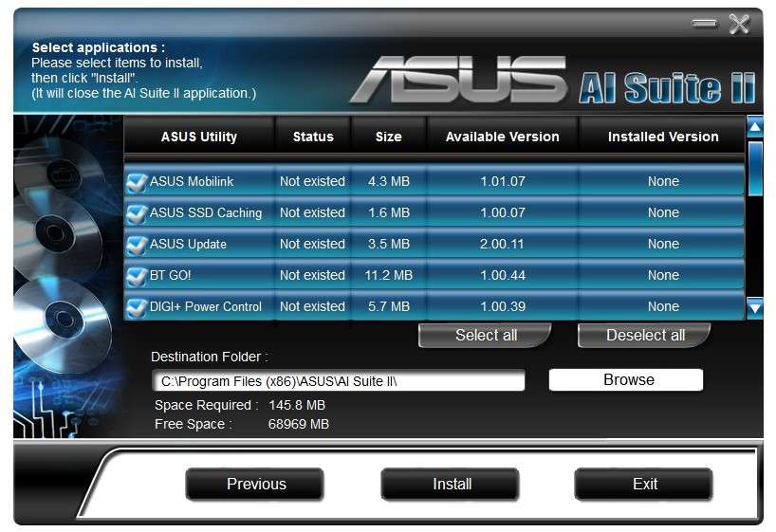The height and width of the screenshot is (532, 776).
Task: Click the Status column header
Action: click(313, 137)
